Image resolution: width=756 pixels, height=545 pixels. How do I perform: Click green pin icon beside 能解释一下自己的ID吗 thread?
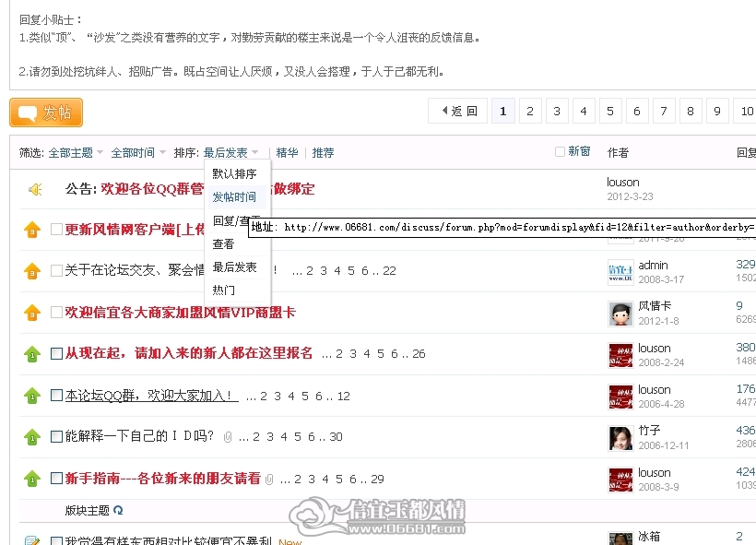[32, 437]
